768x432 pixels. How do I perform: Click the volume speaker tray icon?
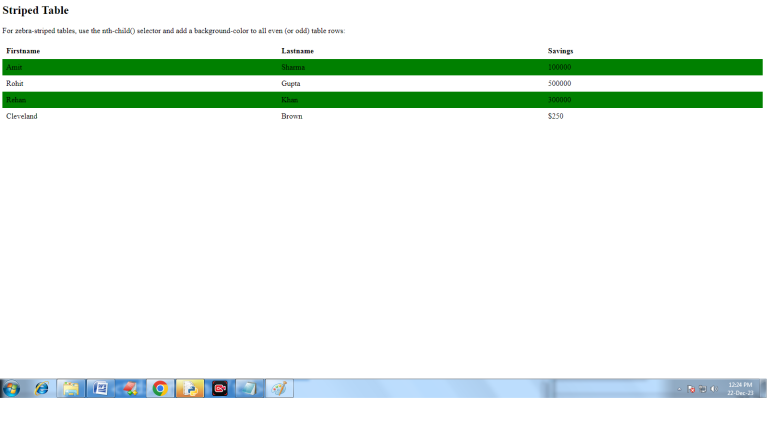click(x=713, y=389)
